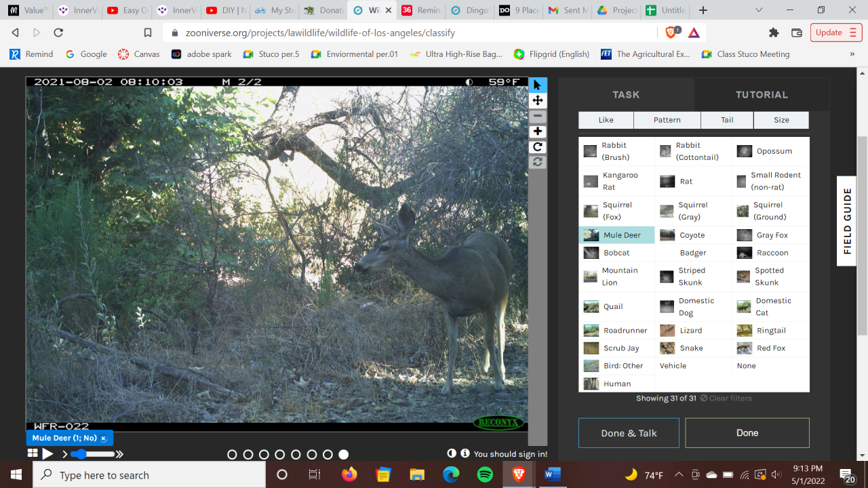Switch to the Dingo browser tab
868x488 pixels.
coord(469,10)
